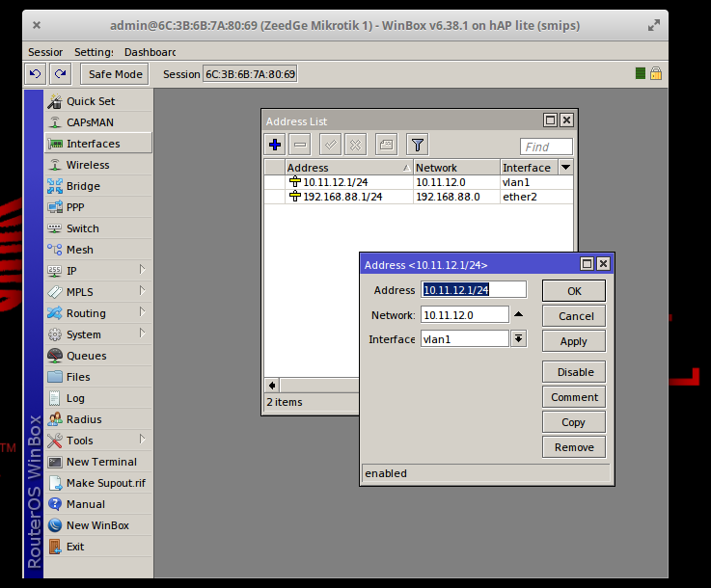Open Queues from the sidebar
This screenshot has width=711, height=588.
[x=98, y=356]
